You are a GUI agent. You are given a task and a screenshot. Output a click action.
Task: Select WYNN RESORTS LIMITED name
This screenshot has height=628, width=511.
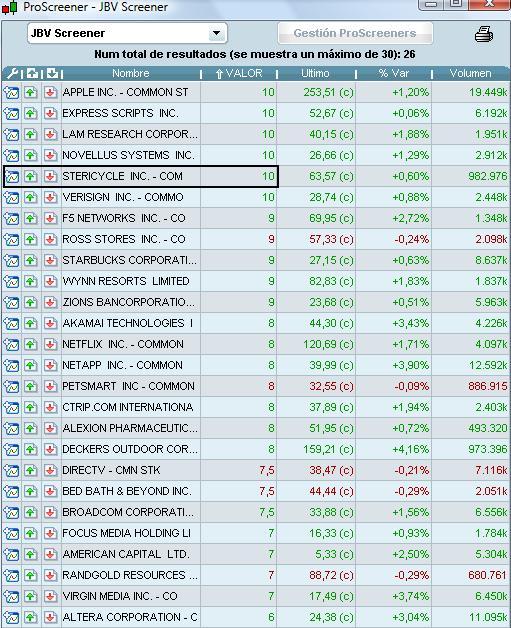click(x=126, y=281)
